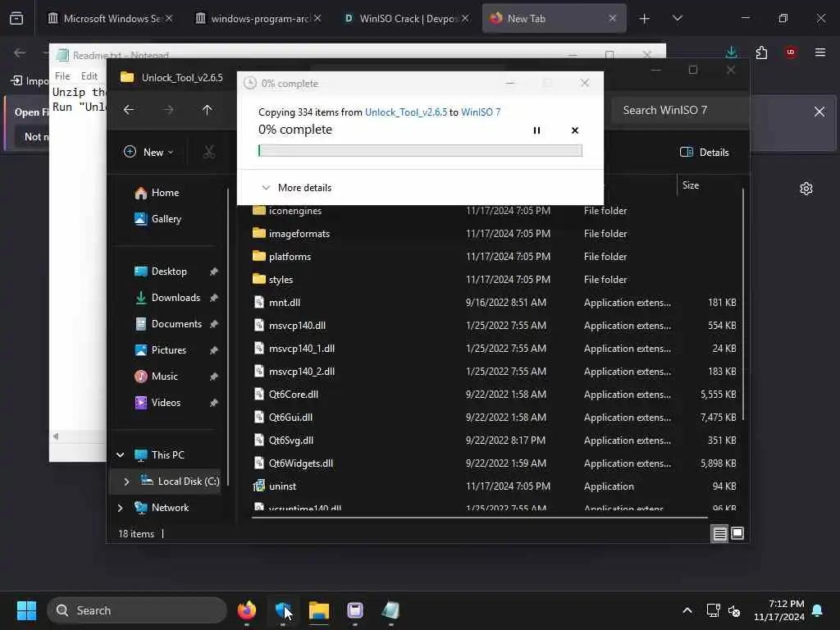Open a new browser tab

(645, 19)
